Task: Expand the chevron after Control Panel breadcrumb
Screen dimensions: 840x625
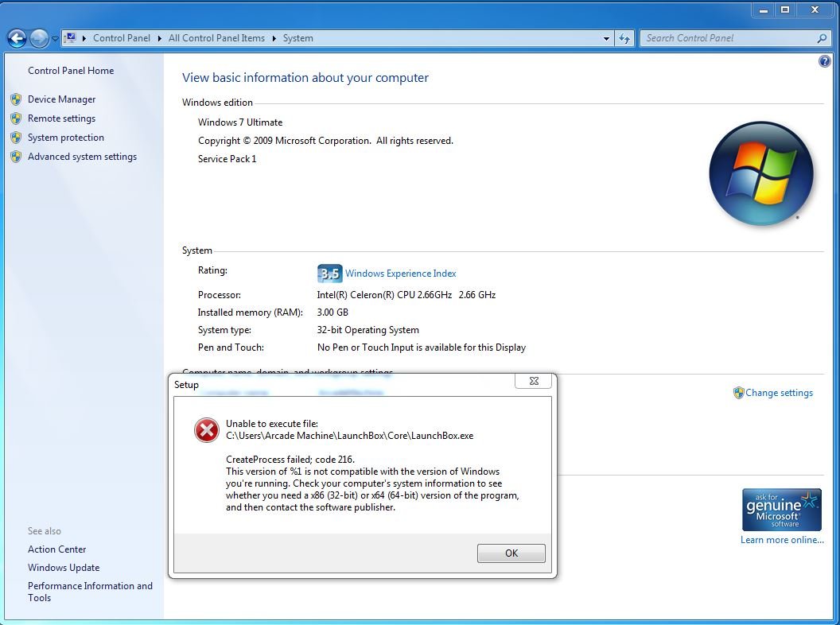Action: pos(160,38)
